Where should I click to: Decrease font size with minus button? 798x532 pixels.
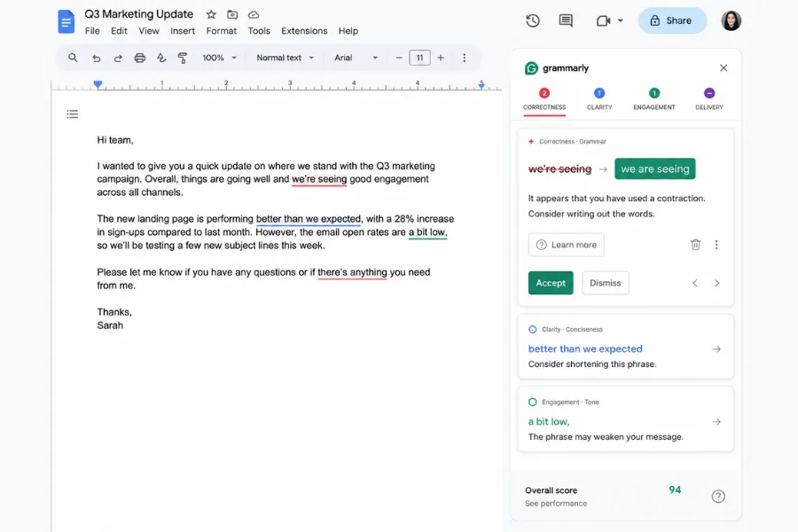(399, 58)
